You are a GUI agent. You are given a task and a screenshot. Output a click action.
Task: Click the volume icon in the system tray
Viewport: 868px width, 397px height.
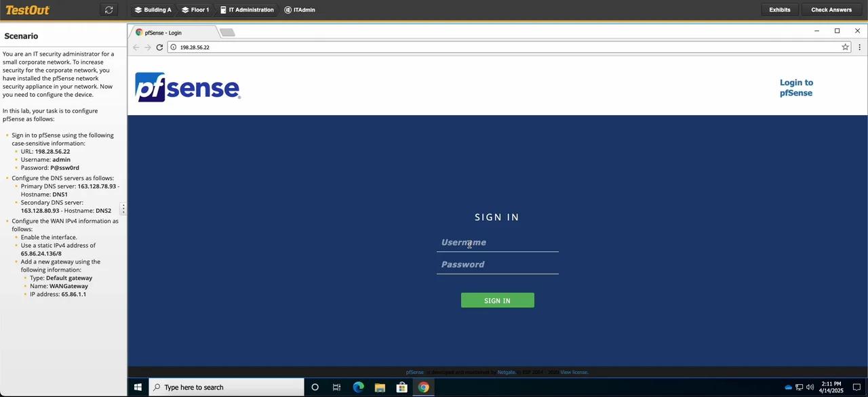tap(810, 387)
